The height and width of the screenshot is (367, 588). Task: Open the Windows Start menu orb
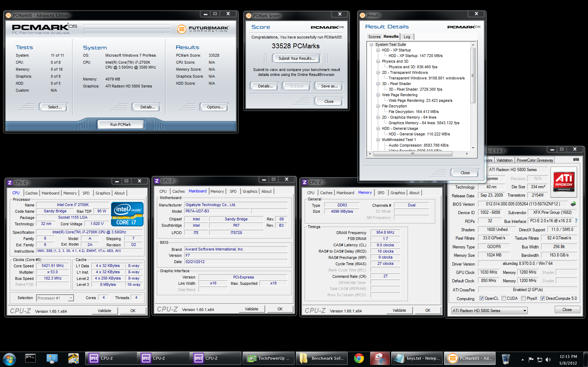(x=9, y=359)
